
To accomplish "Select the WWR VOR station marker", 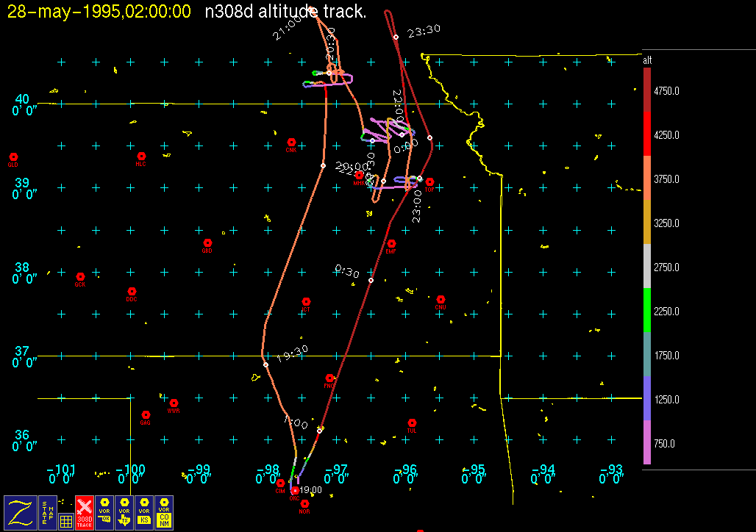I will [174, 403].
